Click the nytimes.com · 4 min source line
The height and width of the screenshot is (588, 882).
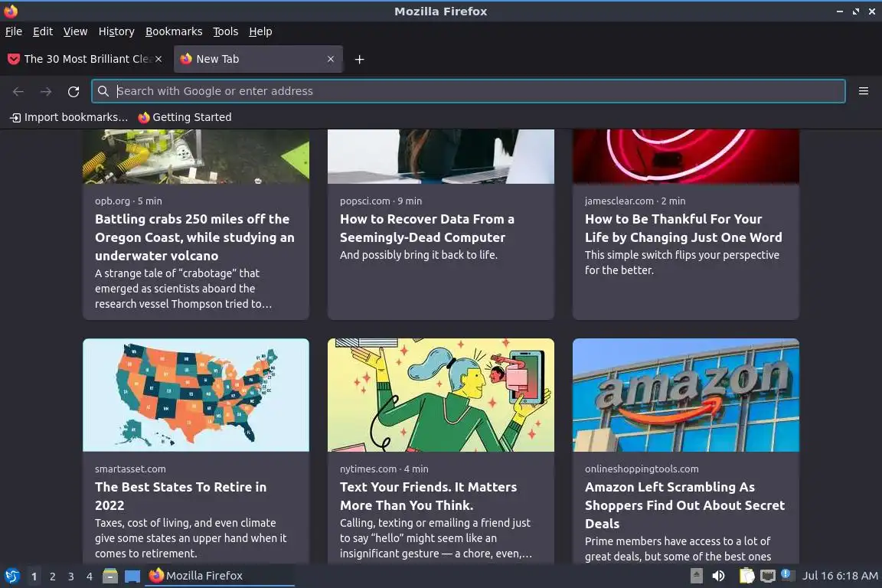tap(384, 469)
